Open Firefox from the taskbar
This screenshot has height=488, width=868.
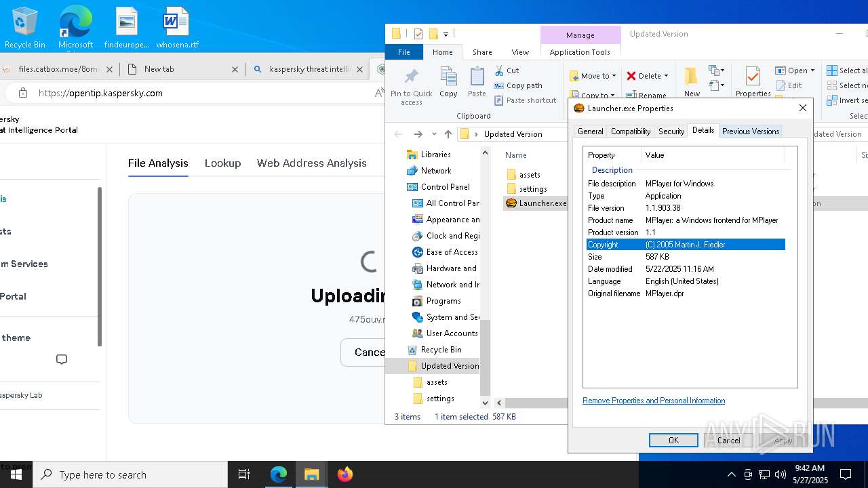(x=344, y=474)
